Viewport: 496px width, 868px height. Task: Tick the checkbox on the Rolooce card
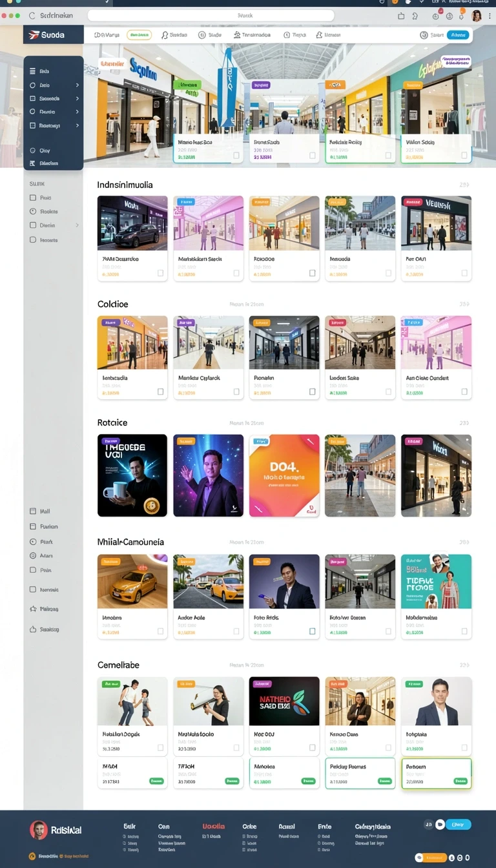(x=313, y=273)
